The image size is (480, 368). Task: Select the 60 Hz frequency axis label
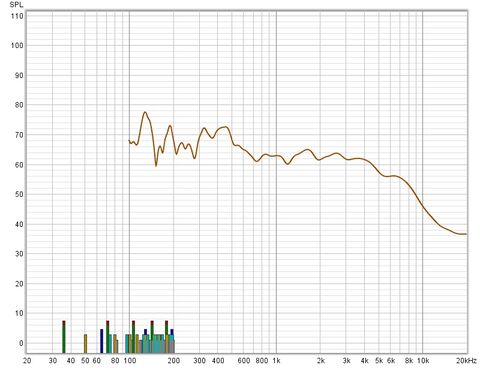click(x=97, y=360)
